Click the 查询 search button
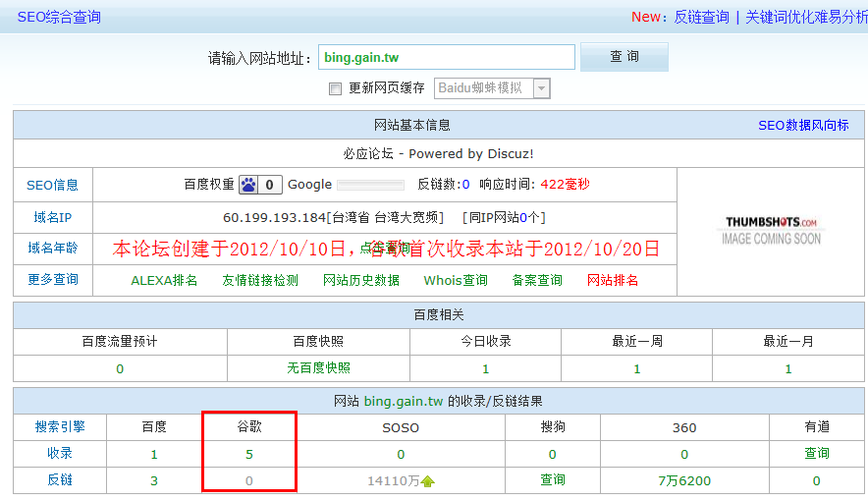The width and height of the screenshot is (868, 501). point(624,56)
